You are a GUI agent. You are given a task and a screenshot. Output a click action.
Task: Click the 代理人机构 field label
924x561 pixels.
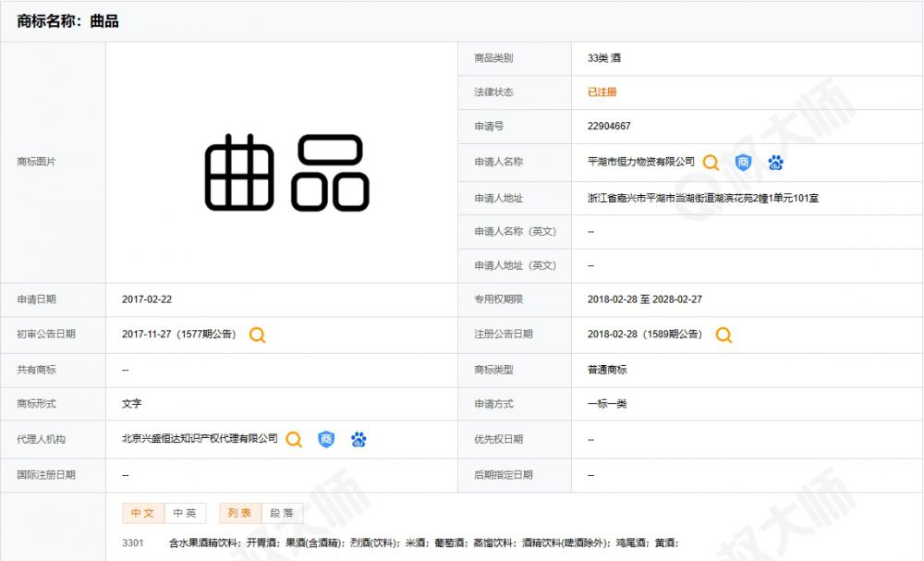tap(42, 439)
